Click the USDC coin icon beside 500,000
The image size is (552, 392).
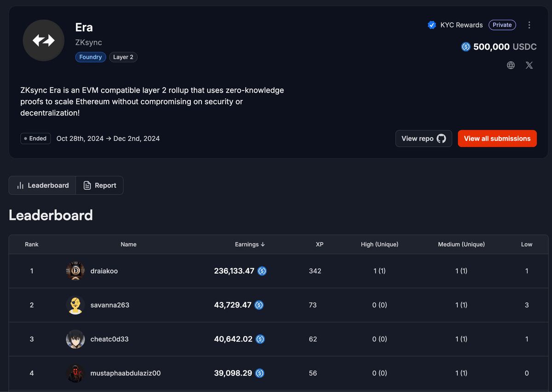[466, 46]
